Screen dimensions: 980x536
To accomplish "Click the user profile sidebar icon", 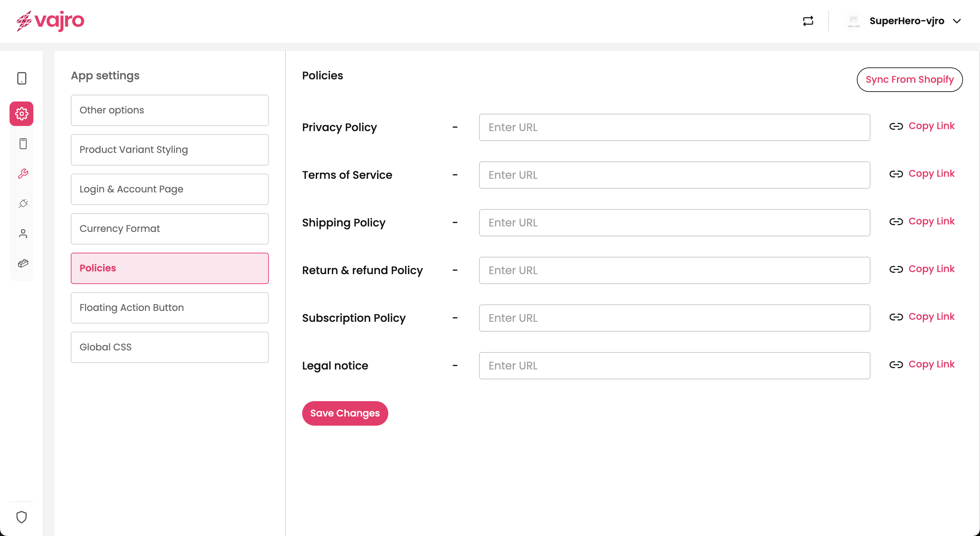I will (23, 233).
